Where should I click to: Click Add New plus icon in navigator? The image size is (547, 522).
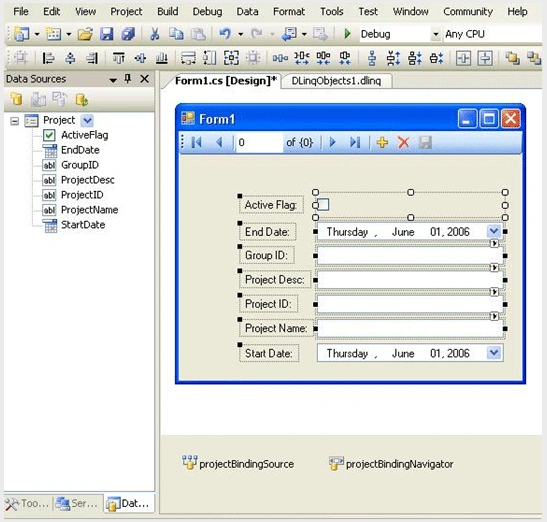coord(382,142)
